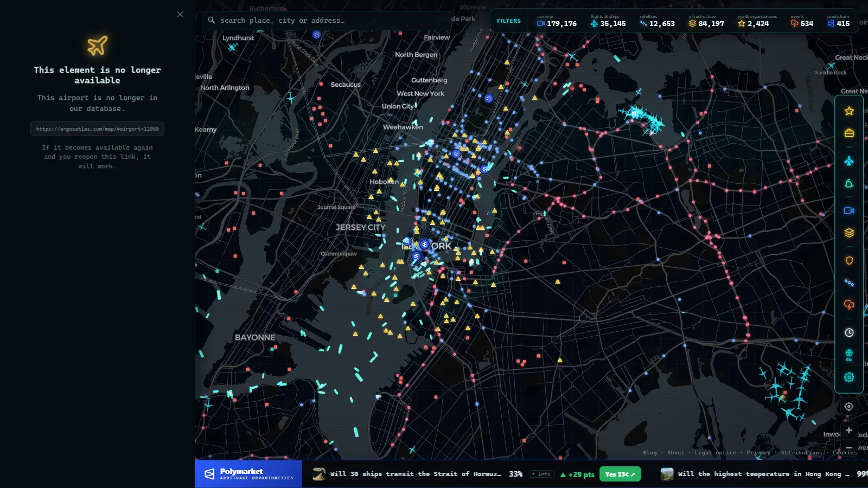Toggle the satellites 12,653 filter

(657, 21)
